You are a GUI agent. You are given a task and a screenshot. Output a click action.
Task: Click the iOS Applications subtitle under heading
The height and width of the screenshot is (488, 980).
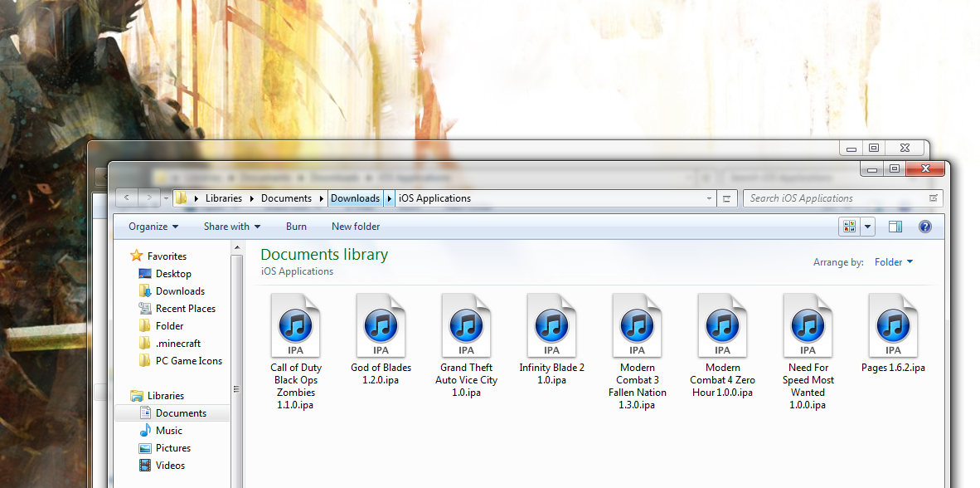(297, 271)
